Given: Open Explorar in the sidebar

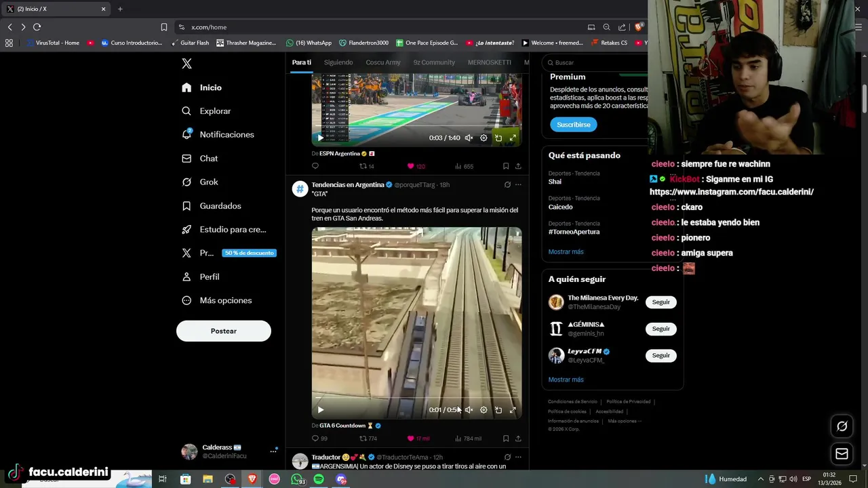Looking at the screenshot, I should point(207,111).
